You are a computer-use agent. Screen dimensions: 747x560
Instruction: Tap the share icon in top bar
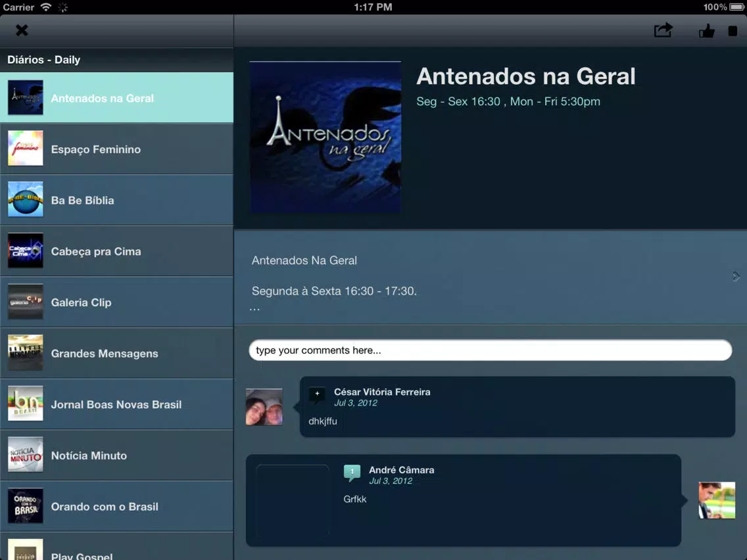663,30
